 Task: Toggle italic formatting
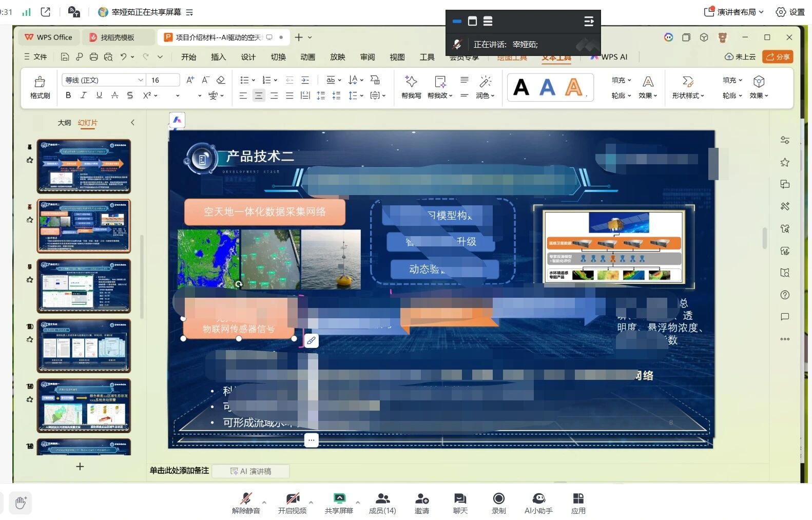[x=84, y=95]
